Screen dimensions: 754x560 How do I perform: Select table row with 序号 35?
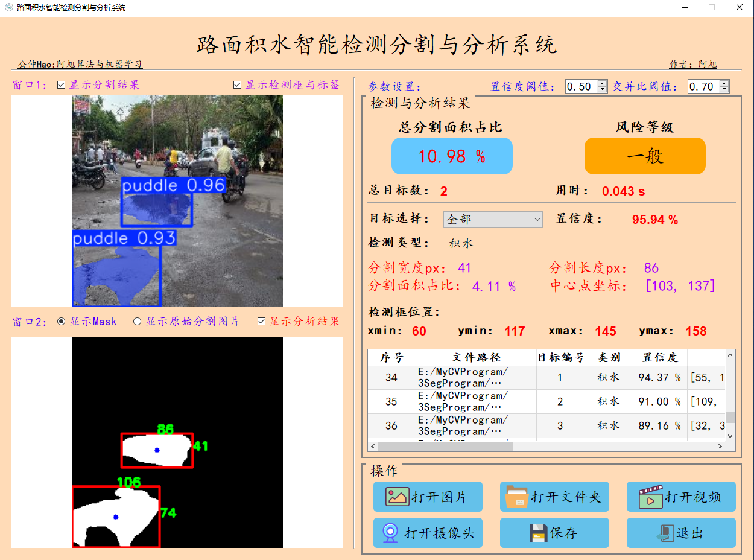[x=546, y=402]
